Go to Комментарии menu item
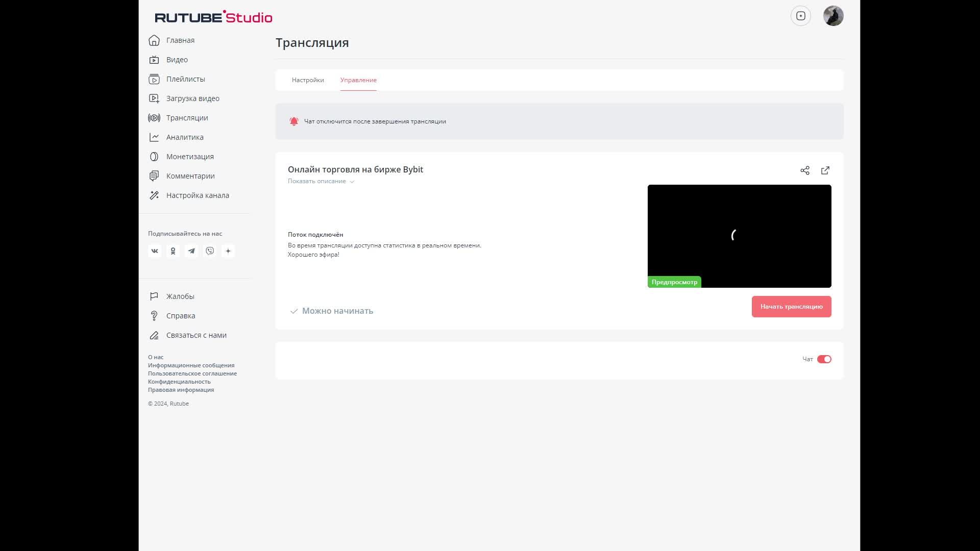The height and width of the screenshot is (551, 980). (x=190, y=176)
